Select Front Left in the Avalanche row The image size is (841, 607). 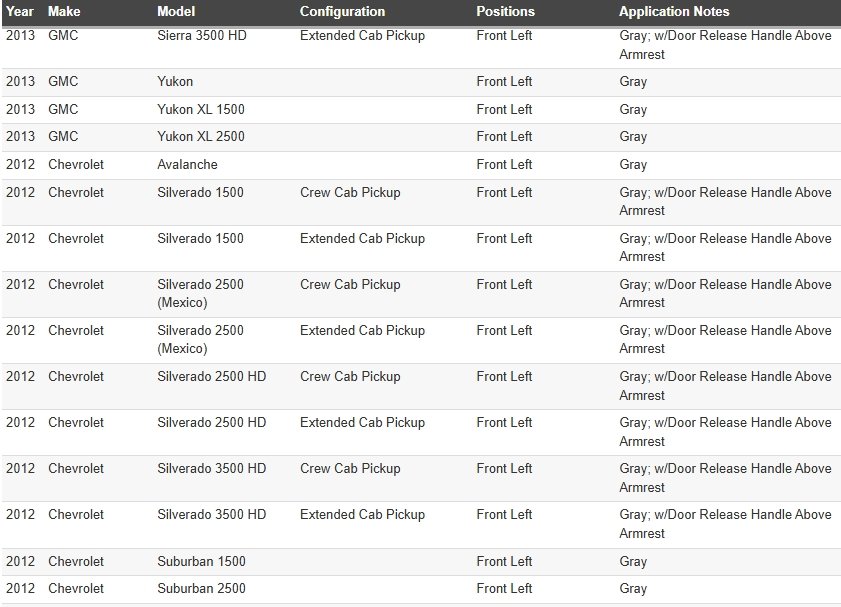pos(504,164)
